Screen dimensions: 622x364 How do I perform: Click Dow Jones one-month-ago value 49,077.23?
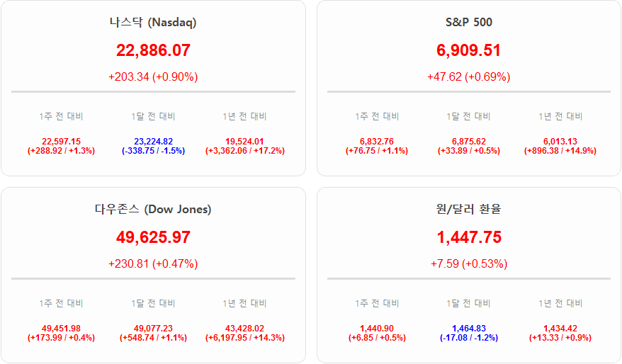click(x=153, y=329)
